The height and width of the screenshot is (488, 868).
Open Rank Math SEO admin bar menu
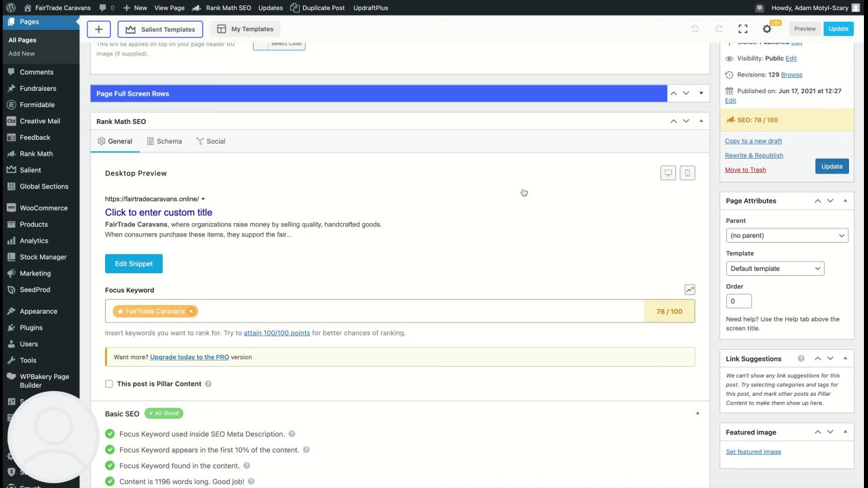[x=222, y=7]
